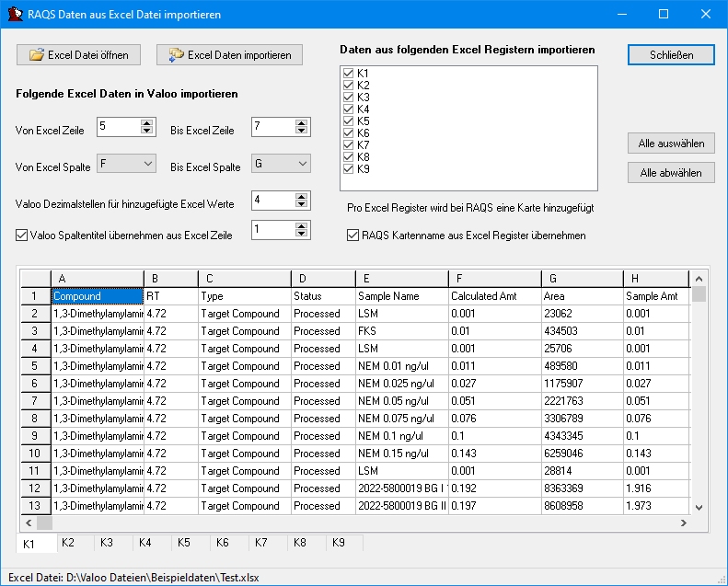Screen dimensions: 728x586
Task: Toggle the K5 register checkbox in list
Action: [x=348, y=121]
